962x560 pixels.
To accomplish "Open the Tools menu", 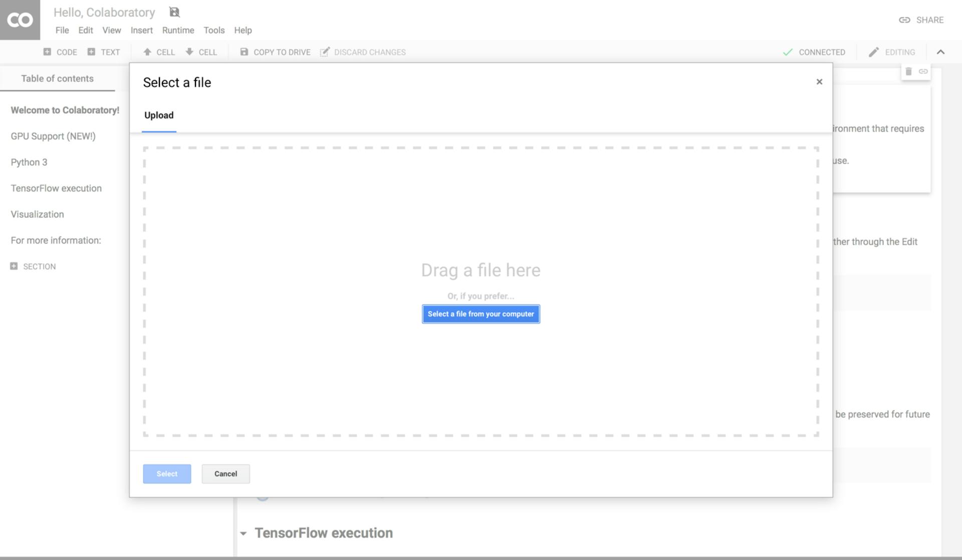I will [214, 30].
